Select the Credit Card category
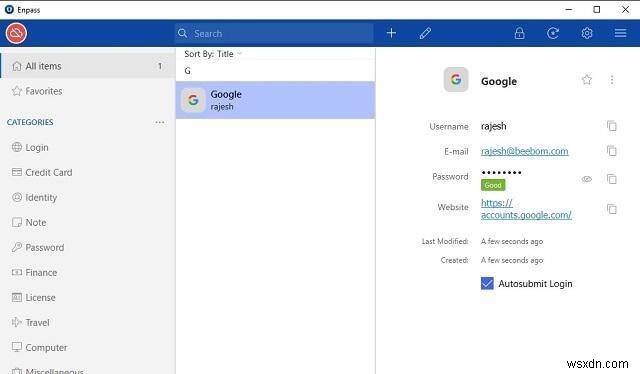 [x=88, y=172]
